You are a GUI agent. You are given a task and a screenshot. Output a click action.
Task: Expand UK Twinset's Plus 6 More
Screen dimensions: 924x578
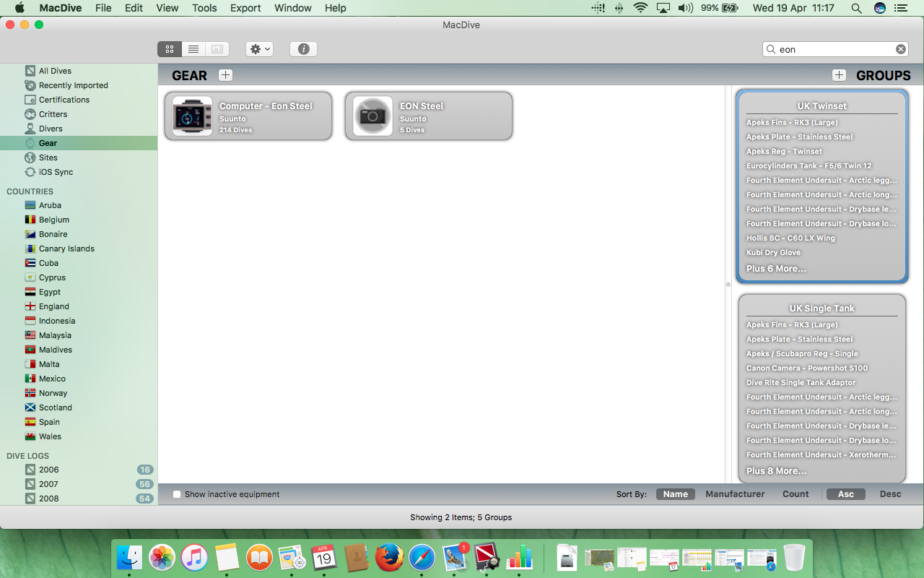(776, 268)
